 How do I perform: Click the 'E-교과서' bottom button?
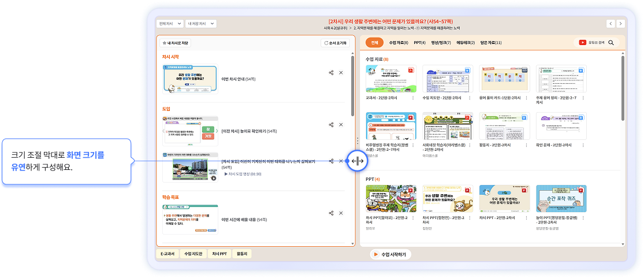point(167,254)
